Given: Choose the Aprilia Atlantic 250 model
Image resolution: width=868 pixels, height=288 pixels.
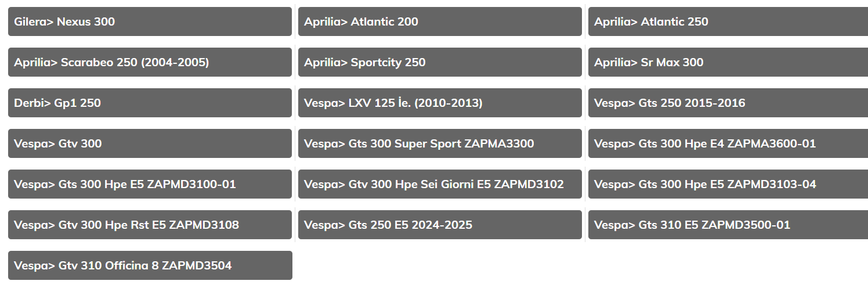Looking at the screenshot, I should coord(728,21).
